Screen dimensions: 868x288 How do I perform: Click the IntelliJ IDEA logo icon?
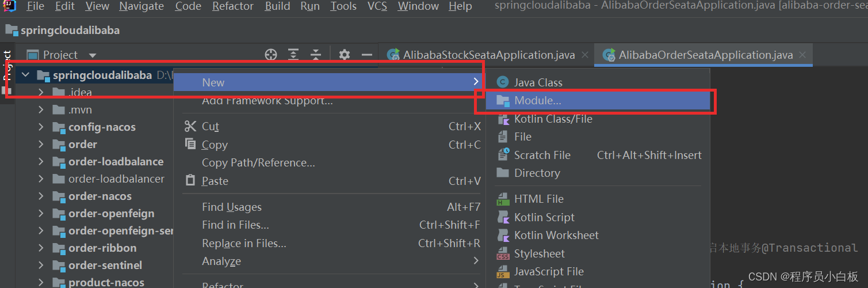point(10,5)
